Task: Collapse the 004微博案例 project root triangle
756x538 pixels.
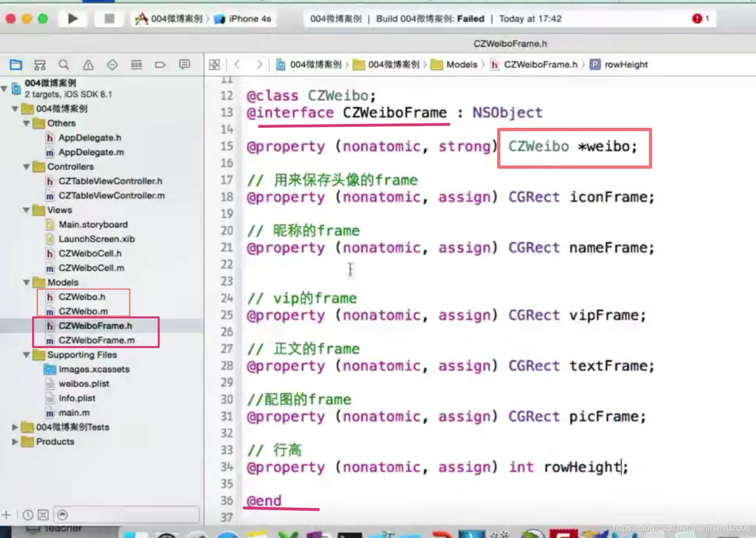Action: (x=4, y=88)
